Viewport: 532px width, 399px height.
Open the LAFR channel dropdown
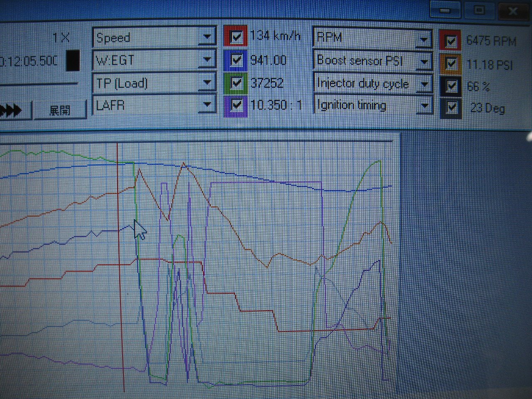point(207,105)
